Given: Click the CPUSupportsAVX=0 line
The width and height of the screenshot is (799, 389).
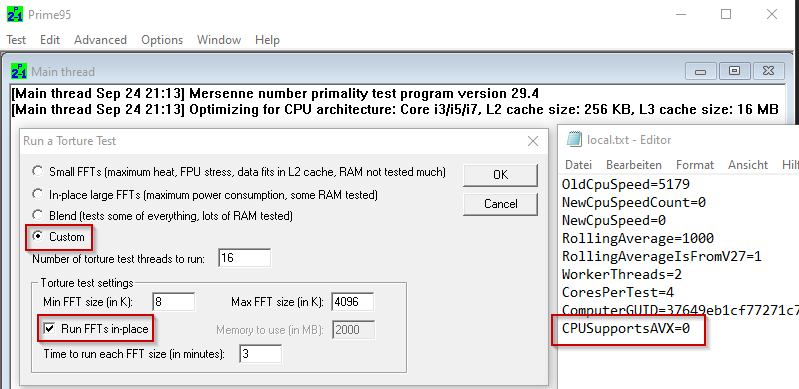Looking at the screenshot, I should coord(626,329).
